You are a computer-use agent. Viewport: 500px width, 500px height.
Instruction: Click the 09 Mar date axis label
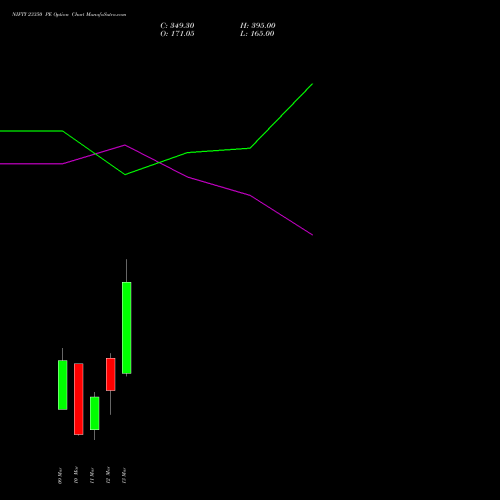click(x=60, y=476)
